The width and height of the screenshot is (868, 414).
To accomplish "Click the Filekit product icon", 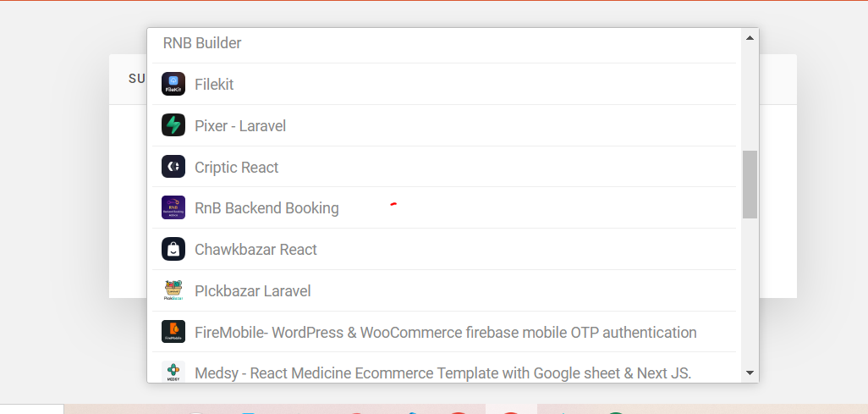I will coord(173,84).
